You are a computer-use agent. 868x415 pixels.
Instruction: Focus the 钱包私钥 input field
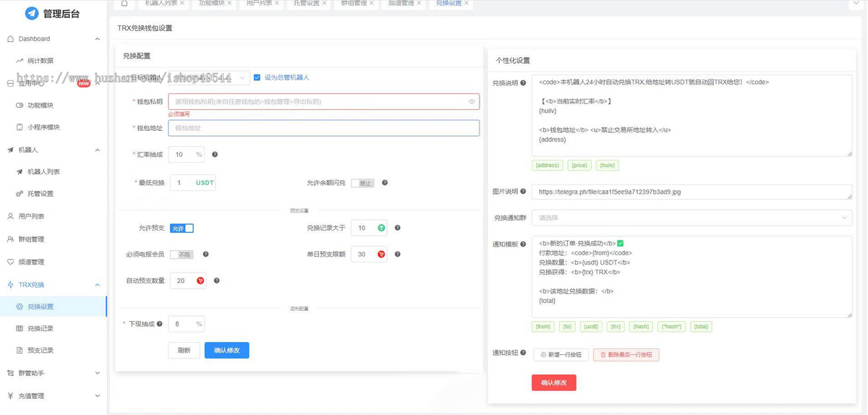coord(323,102)
